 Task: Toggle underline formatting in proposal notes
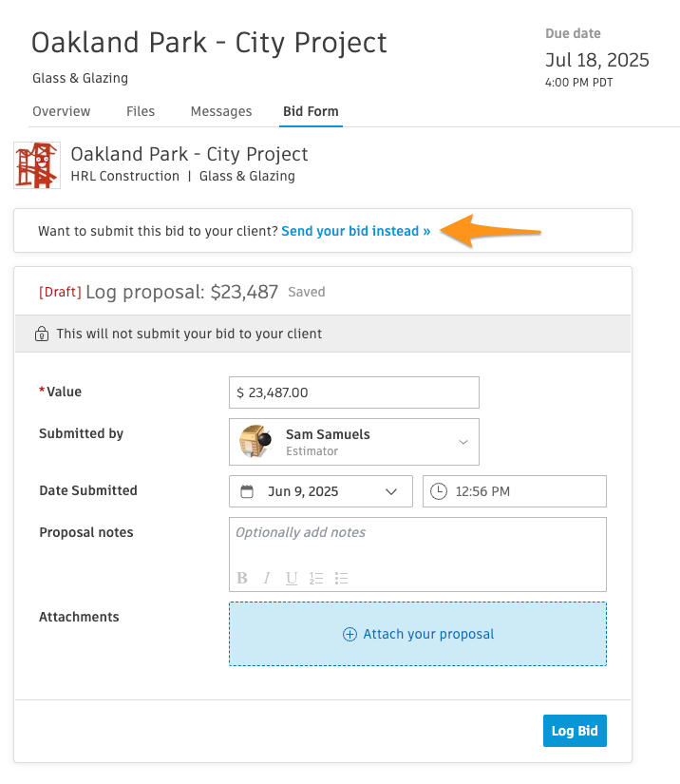pyautogui.click(x=292, y=578)
